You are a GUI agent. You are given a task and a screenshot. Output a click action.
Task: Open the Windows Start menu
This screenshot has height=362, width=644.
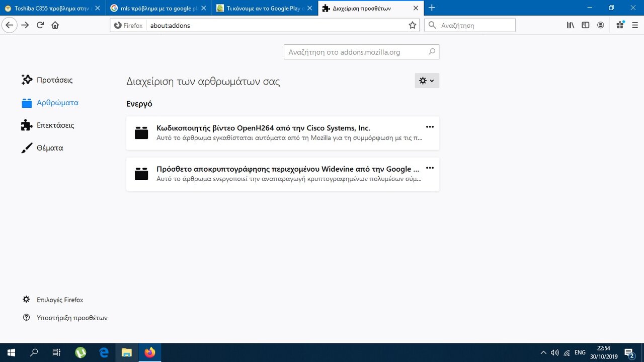coord(11,352)
